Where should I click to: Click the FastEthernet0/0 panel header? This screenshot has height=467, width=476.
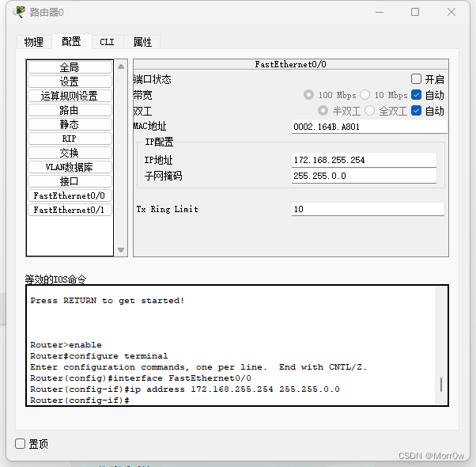point(291,64)
